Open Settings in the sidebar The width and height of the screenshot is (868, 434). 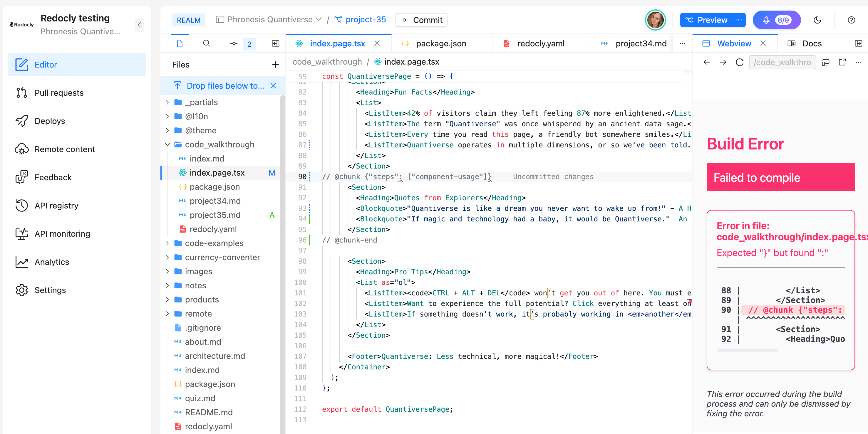click(77, 290)
